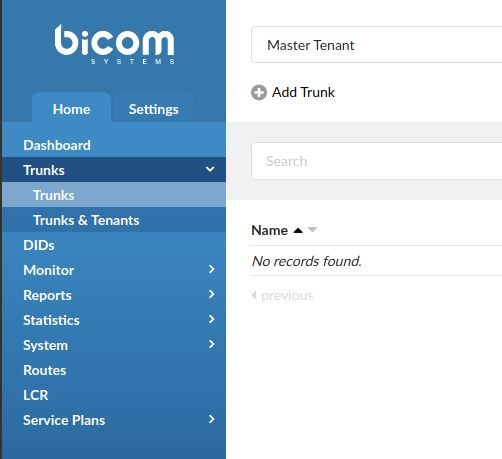502x459 pixels.
Task: Expand the Reports submenu arrow
Action: [211, 294]
